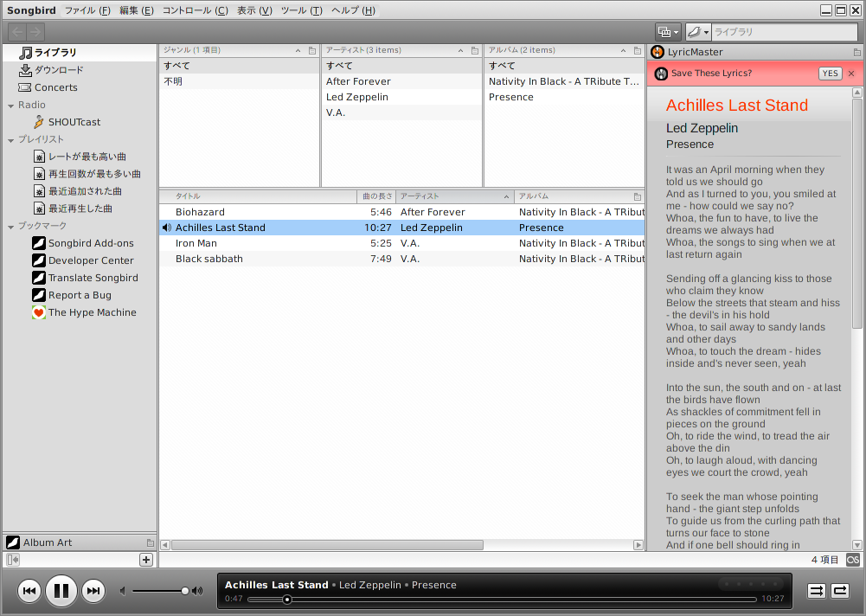Select the Black sabbath track row
The image size is (866, 616).
click(x=402, y=259)
